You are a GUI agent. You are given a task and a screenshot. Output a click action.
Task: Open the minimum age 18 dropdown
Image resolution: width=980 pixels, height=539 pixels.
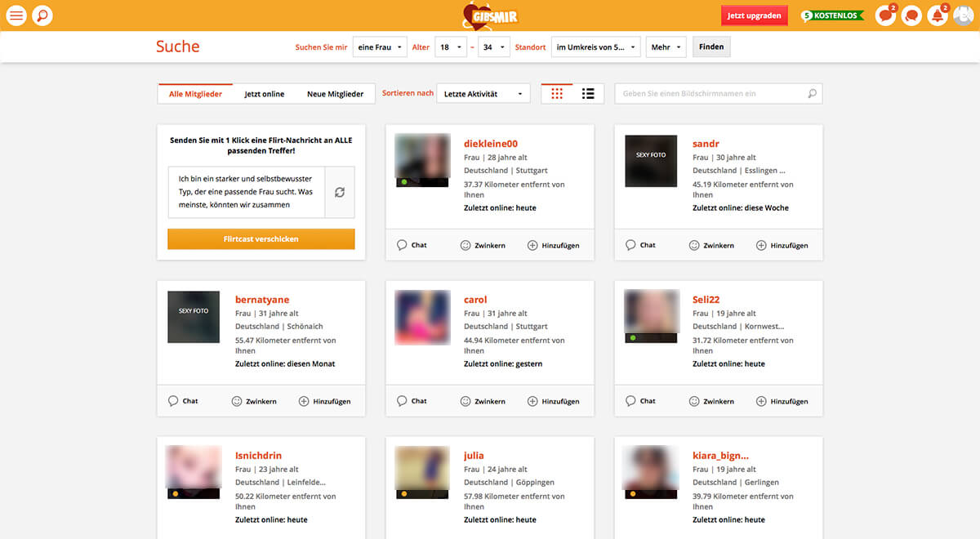pyautogui.click(x=451, y=47)
